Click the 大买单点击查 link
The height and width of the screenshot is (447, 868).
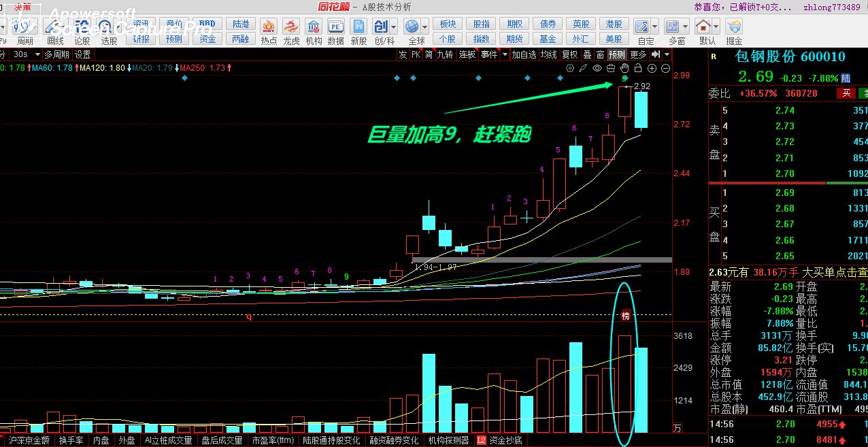[836, 272]
